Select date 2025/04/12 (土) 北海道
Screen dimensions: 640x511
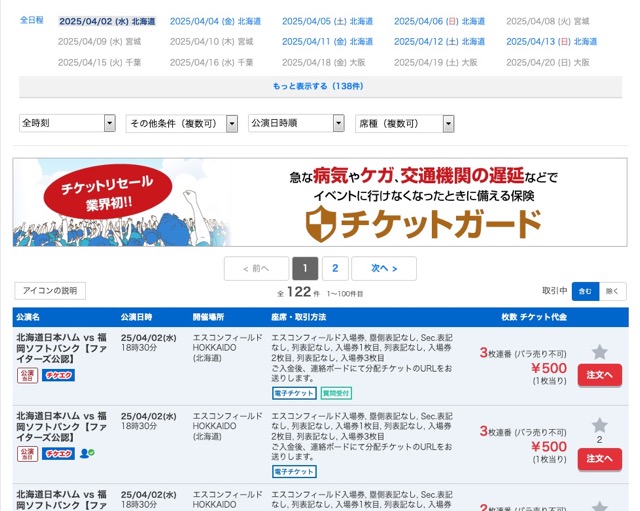tap(439, 42)
